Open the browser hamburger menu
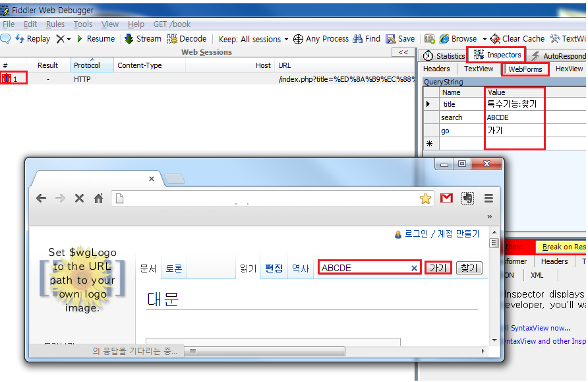Viewport: 588px width, 382px height. pyautogui.click(x=488, y=198)
